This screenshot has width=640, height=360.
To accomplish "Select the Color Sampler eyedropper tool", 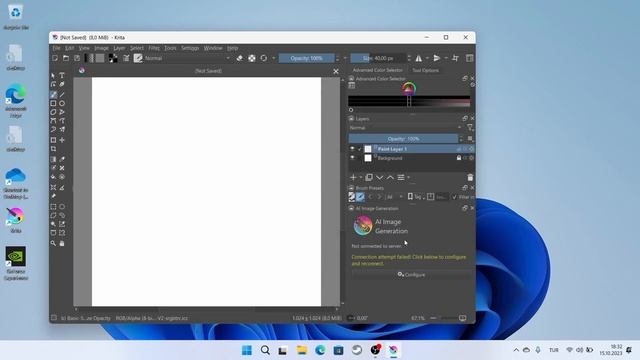I will tap(62, 159).
